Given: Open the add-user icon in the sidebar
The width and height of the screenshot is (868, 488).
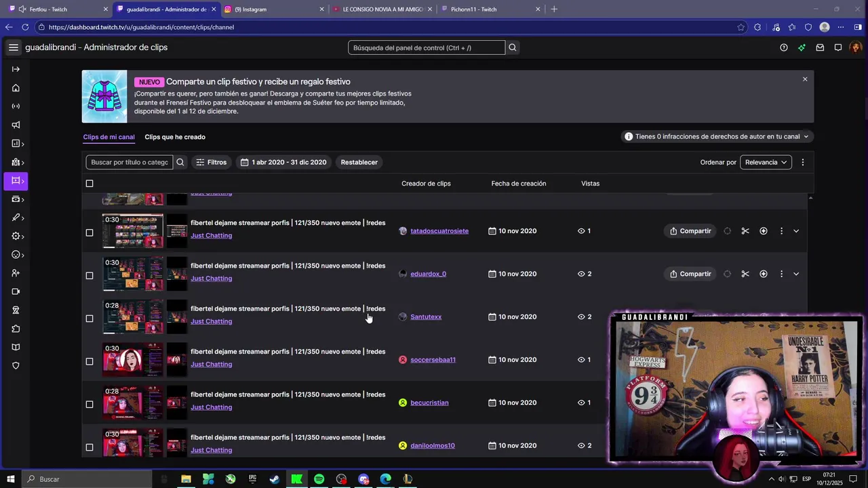Looking at the screenshot, I should coord(16,273).
